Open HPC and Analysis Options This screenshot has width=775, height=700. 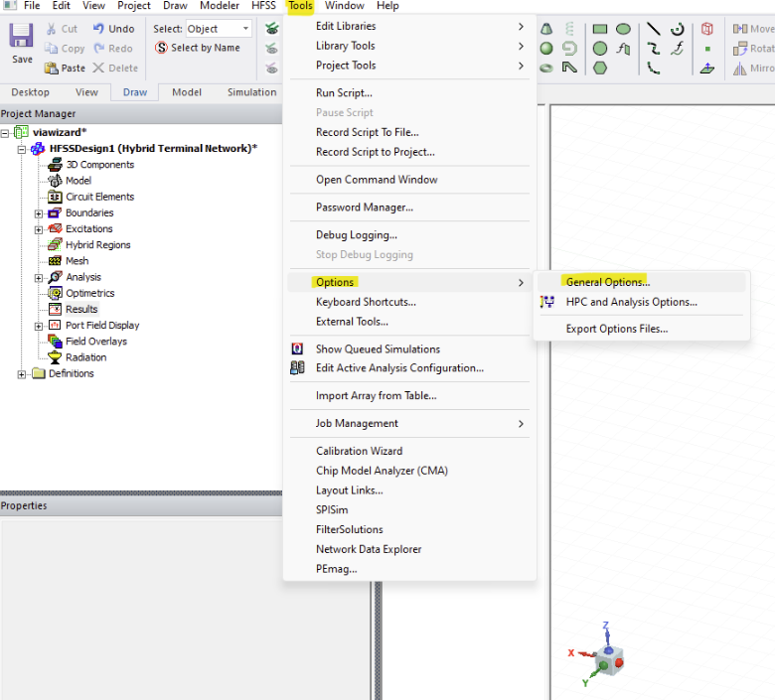click(631, 302)
